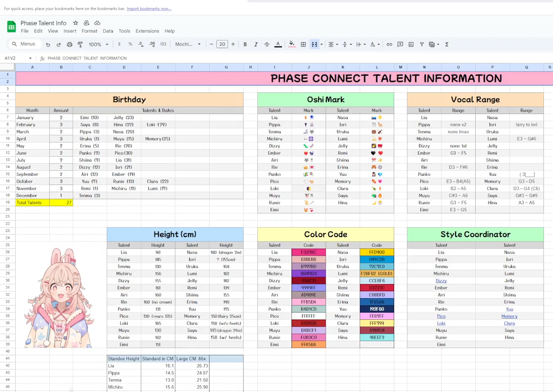
Task: Open the Format menu
Action: pyautogui.click(x=90, y=31)
